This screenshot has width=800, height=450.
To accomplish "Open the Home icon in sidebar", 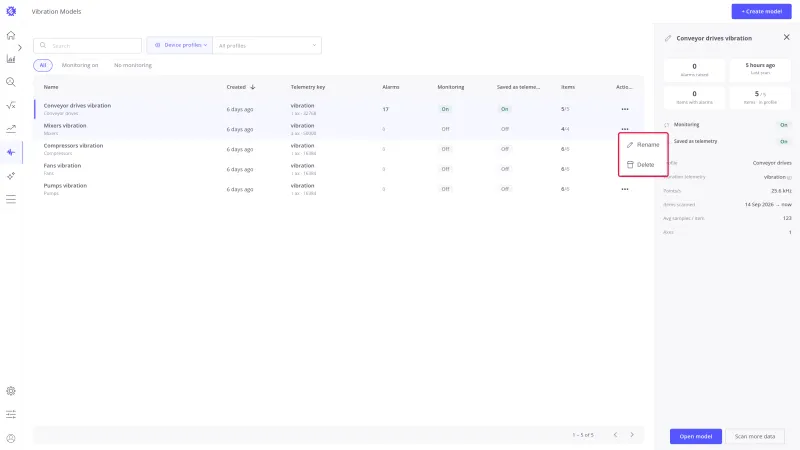I will pos(11,35).
